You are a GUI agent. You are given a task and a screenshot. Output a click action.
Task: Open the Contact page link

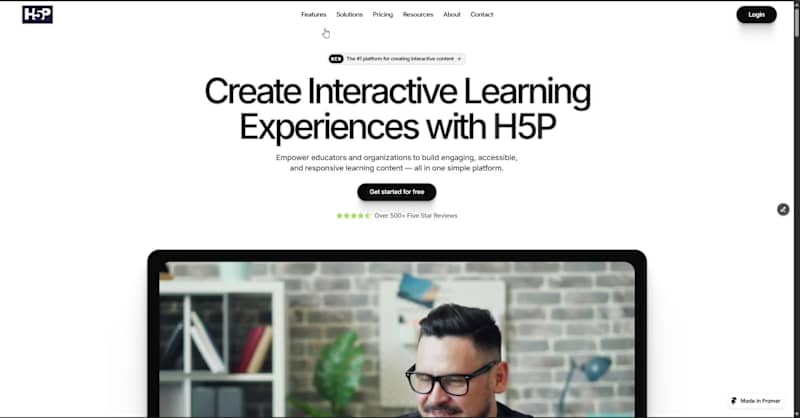[x=482, y=14]
